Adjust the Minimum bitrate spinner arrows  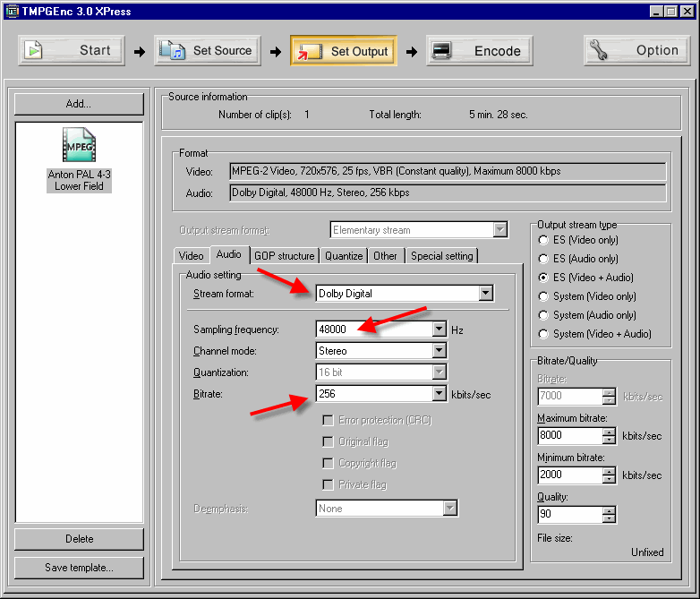coord(609,475)
